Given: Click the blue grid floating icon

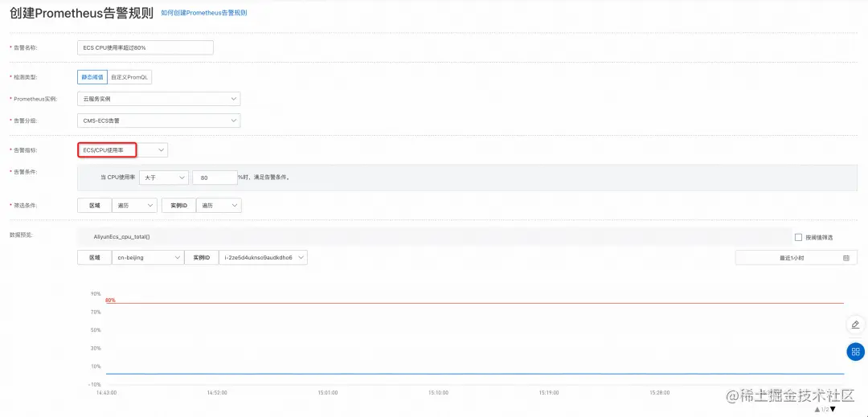Looking at the screenshot, I should [x=855, y=351].
